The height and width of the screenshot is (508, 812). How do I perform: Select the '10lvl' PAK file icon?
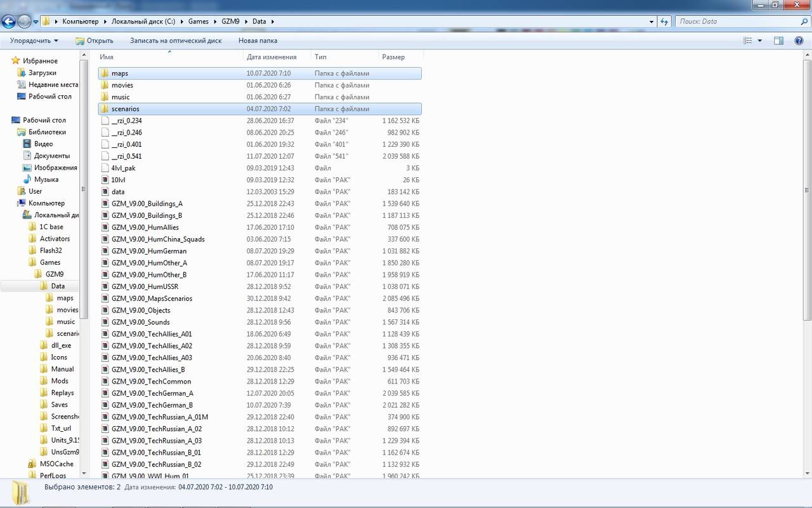tap(105, 180)
